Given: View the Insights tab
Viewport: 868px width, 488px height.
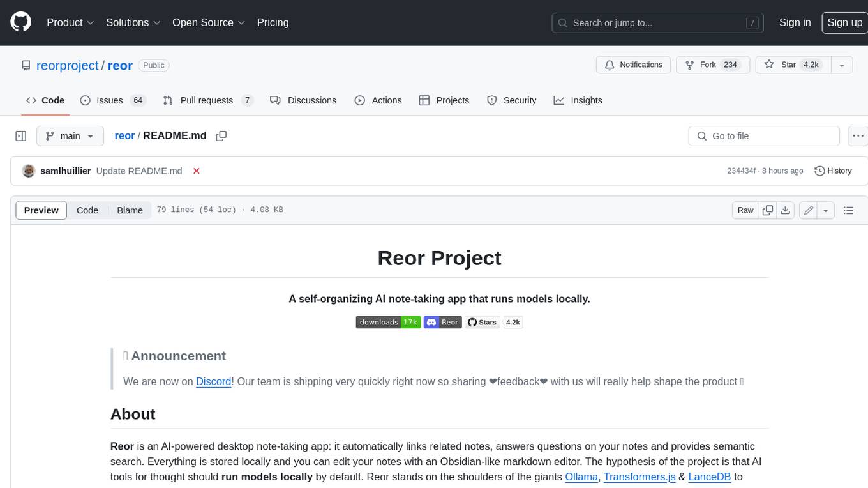Looking at the screenshot, I should [578, 100].
